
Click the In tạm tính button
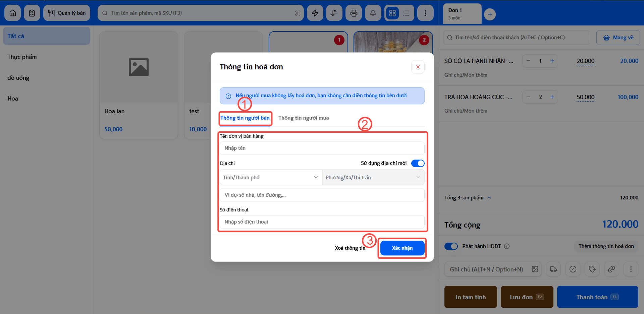coord(471,297)
